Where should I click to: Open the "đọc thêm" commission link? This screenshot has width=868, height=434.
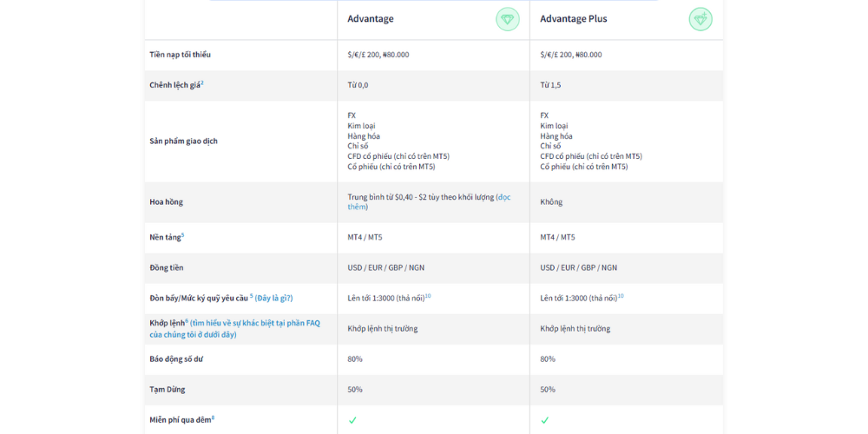point(503,197)
